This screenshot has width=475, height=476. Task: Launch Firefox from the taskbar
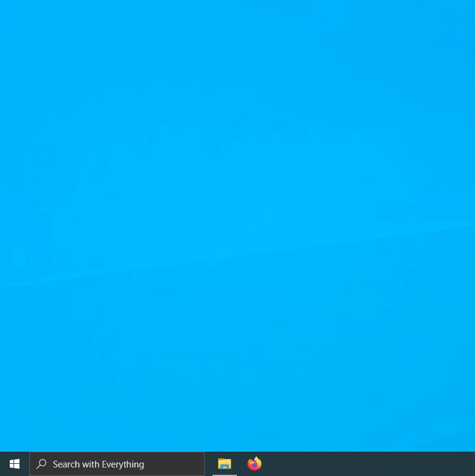[x=255, y=464]
